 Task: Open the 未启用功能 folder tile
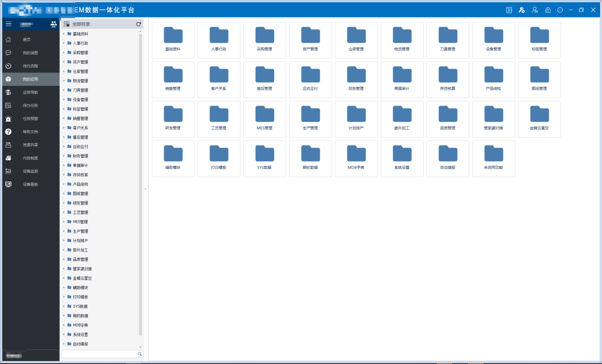[493, 159]
